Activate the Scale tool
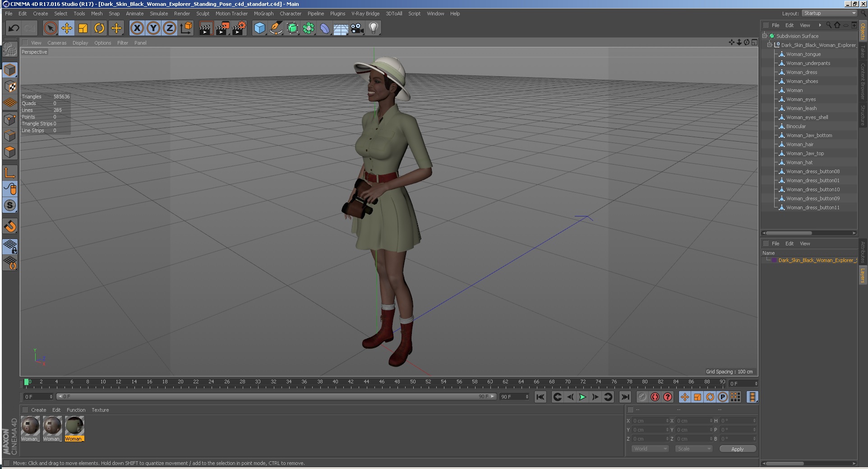Viewport: 868px width, 469px height. [83, 28]
